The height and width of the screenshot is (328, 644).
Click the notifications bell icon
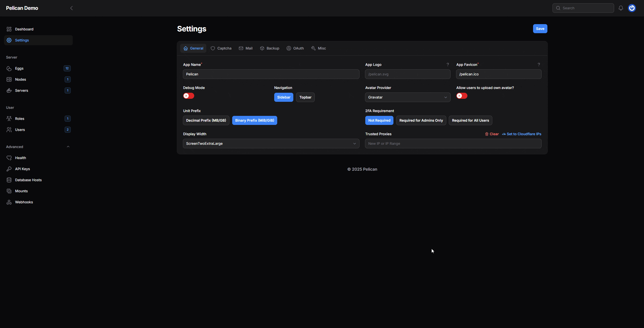tap(621, 8)
